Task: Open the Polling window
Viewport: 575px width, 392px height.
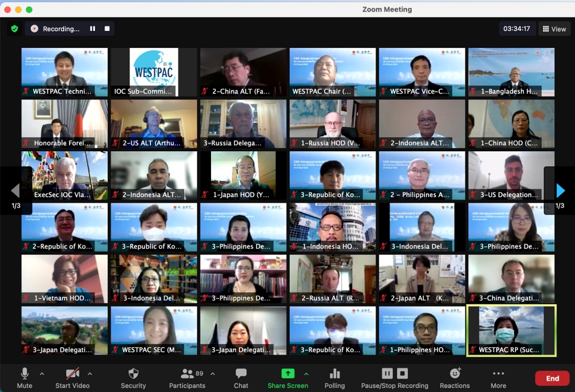Action: 335,378
